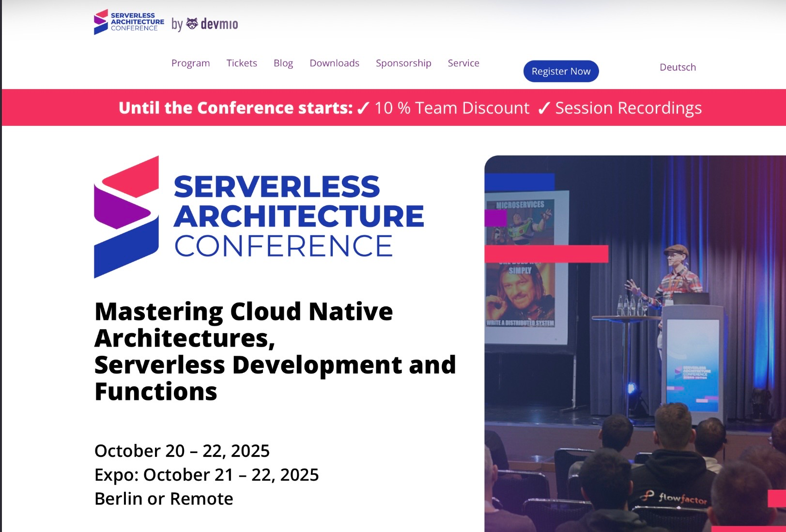Click the 10 % Team Discount text
This screenshot has height=532, width=786.
coord(452,107)
